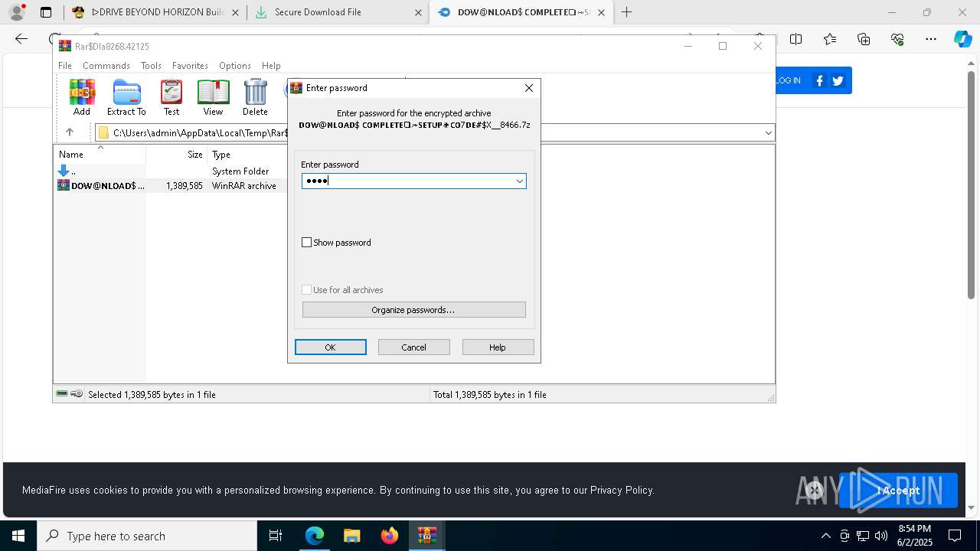The width and height of the screenshot is (980, 551).
Task: Click the LOG IN link on MediaFire
Action: (x=789, y=80)
